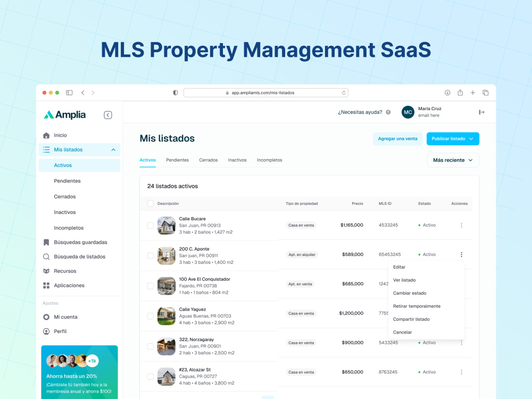Click the Recursos book icon

[x=46, y=271]
